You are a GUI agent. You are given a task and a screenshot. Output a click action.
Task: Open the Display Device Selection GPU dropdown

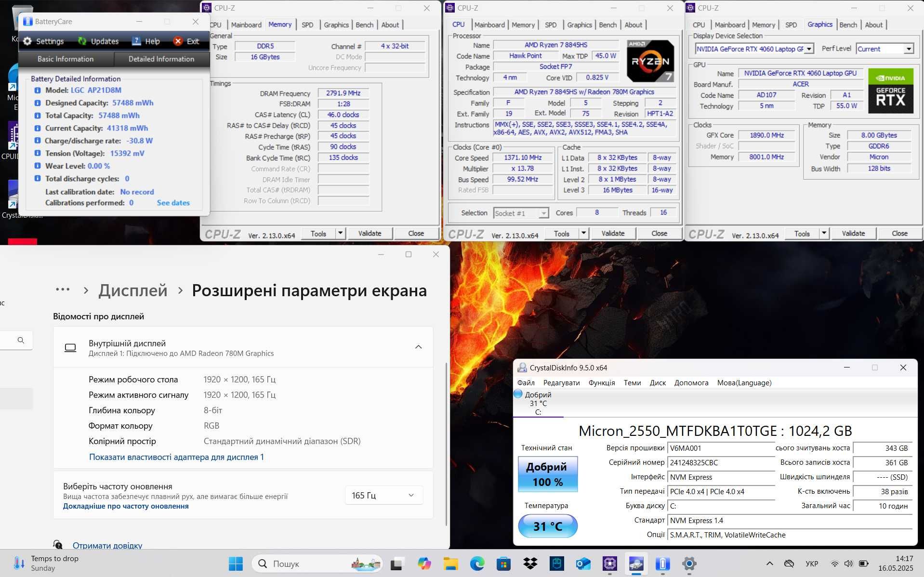(x=809, y=49)
